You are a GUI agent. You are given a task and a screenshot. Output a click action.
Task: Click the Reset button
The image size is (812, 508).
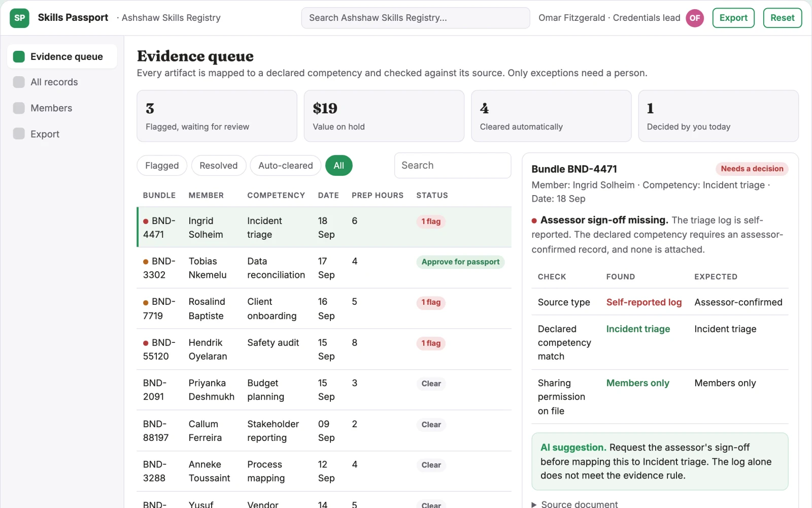(783, 18)
